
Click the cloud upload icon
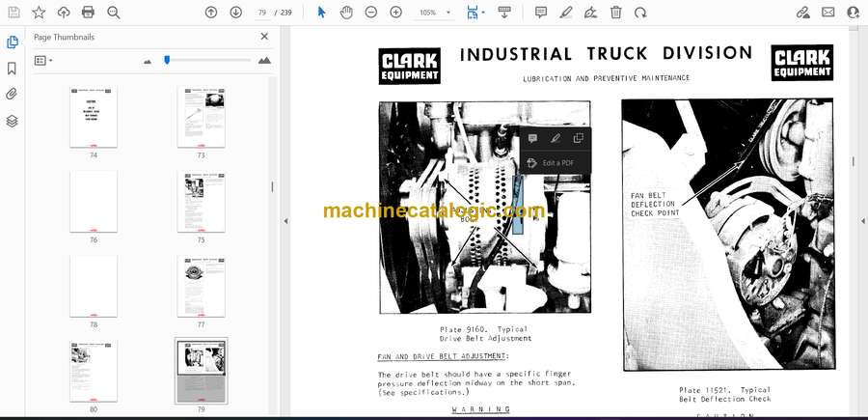coord(64,13)
